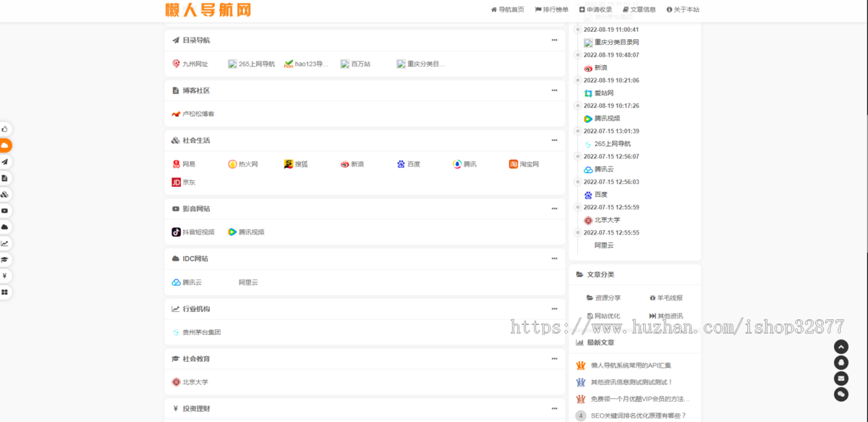Screen dimensions: 868x422
Task: Open 阿里云 in IDC网站 section
Action: point(248,282)
